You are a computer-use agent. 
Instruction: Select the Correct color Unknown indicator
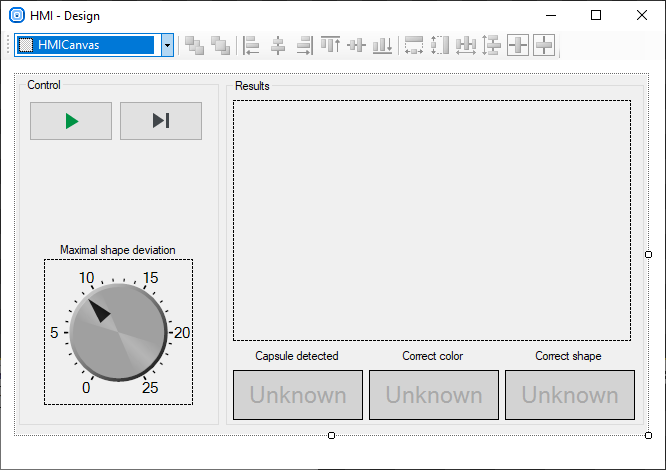coord(433,395)
